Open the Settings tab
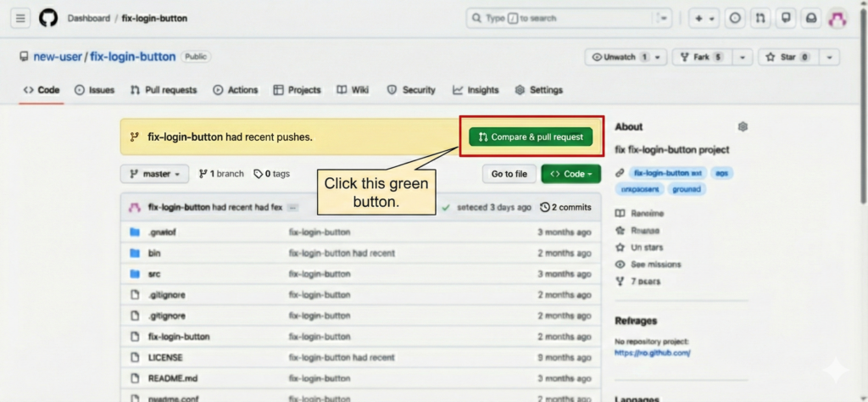This screenshot has width=868, height=402. [538, 90]
